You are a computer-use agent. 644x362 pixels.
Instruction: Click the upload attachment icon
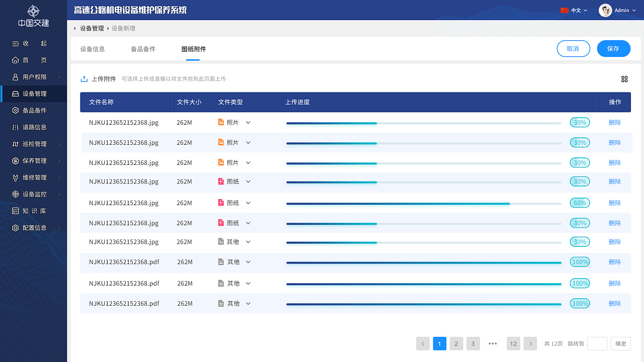click(84, 79)
